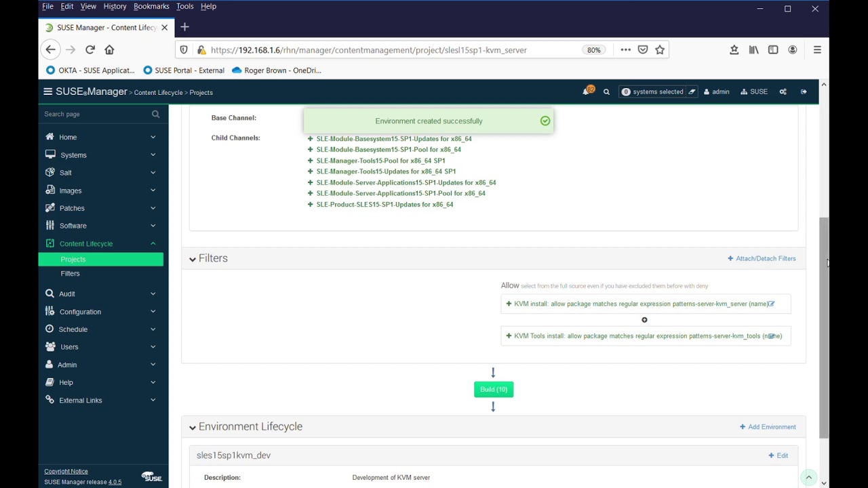Click the Audit magnifier icon in sidebar
The image size is (868, 488).
pos(50,293)
